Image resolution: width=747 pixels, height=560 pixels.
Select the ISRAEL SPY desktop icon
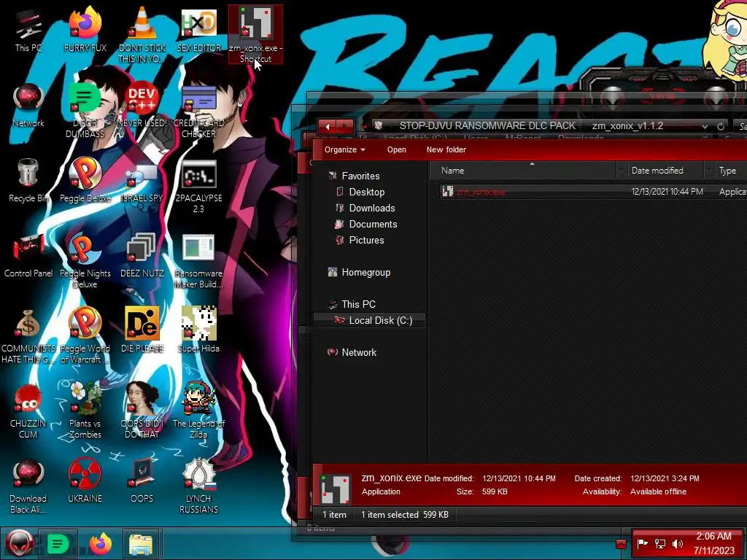pos(142,181)
